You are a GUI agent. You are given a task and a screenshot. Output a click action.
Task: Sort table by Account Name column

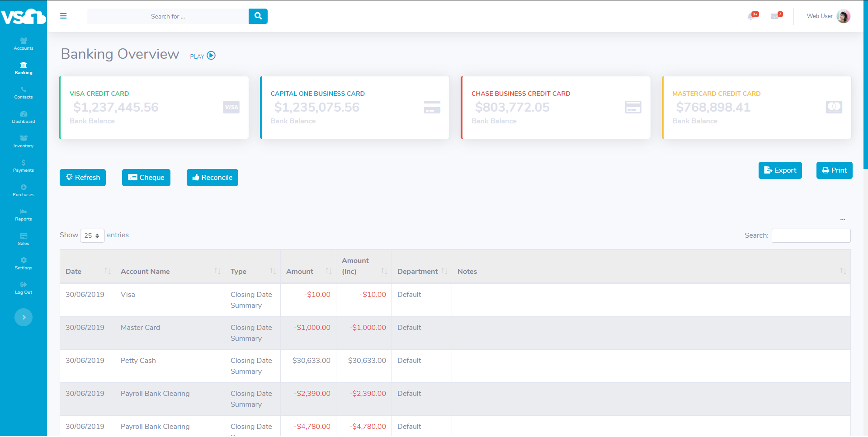[x=170, y=267]
